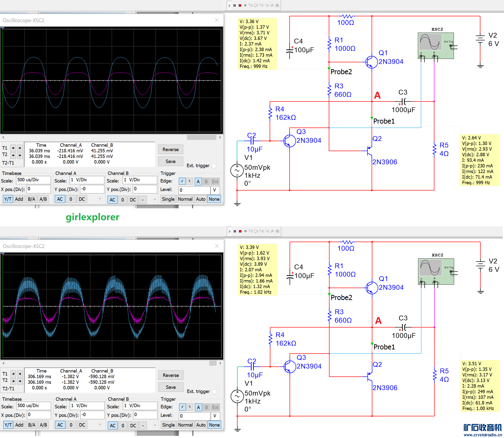This screenshot has height=438, width=504.
Task: Toggle Channel A DC coupling in upper oscilloscope
Action: (82, 199)
